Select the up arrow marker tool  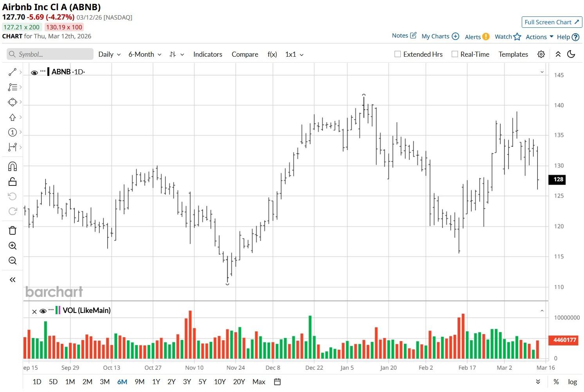pos(13,117)
